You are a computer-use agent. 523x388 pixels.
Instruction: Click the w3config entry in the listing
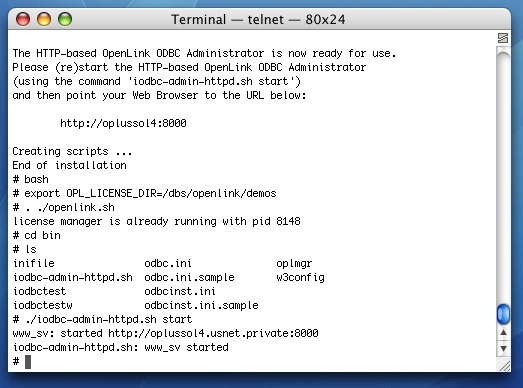(x=300, y=278)
